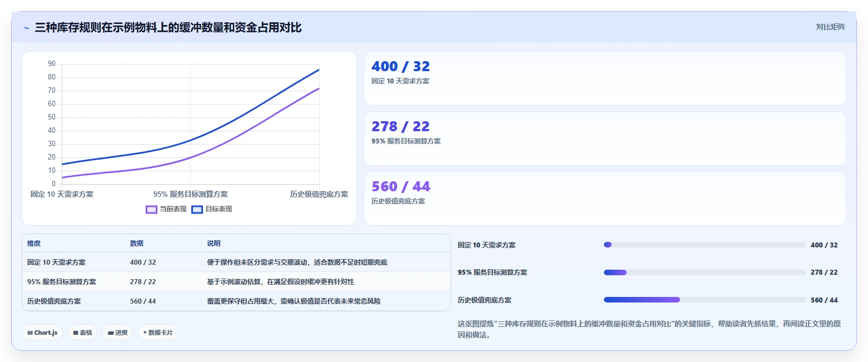The height and width of the screenshot is (362, 868).
Task: Click the 历史极值兜底方案 progress bar
Action: (x=705, y=300)
